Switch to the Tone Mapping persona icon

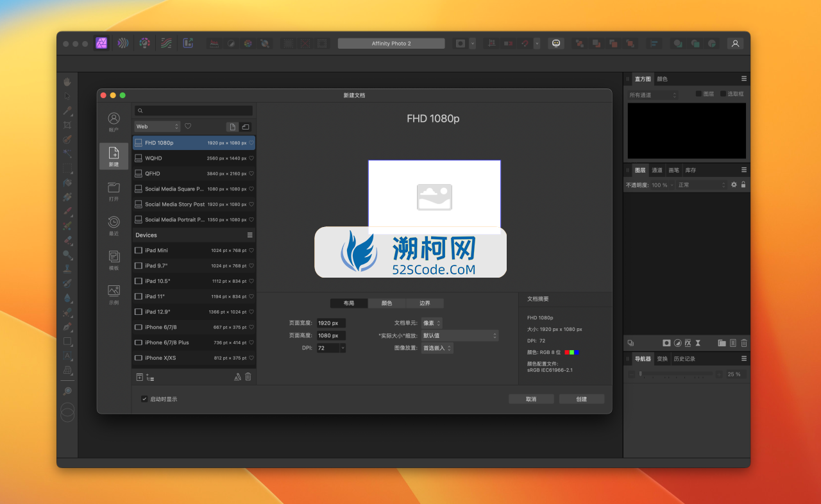click(x=166, y=43)
